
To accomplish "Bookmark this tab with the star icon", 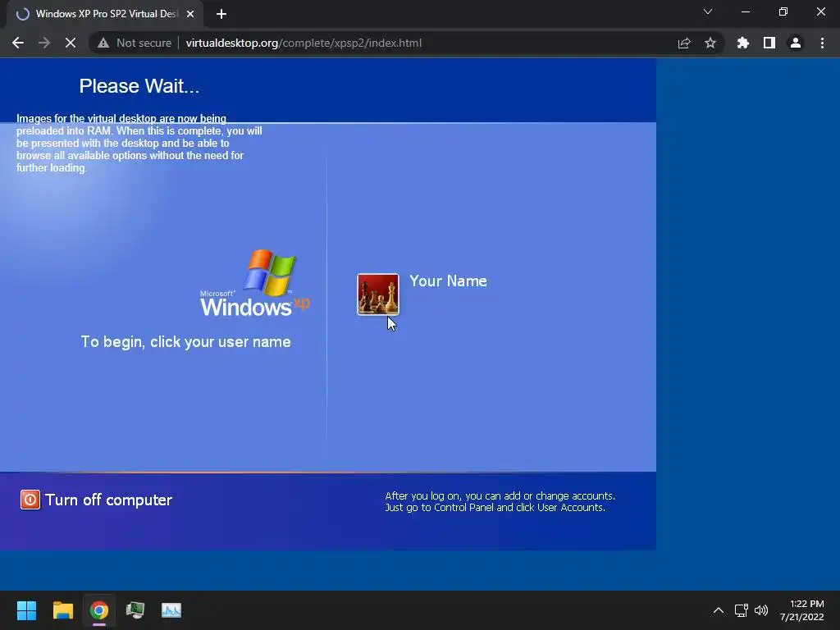I will coord(710,43).
